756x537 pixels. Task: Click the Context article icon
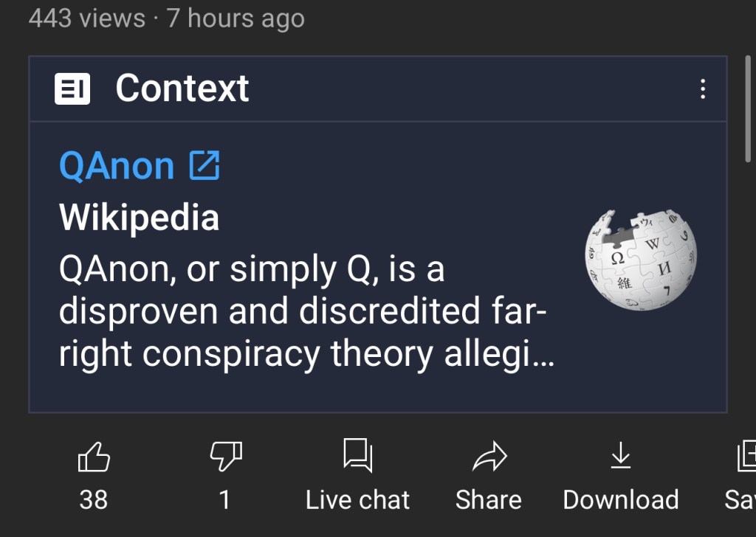72,89
